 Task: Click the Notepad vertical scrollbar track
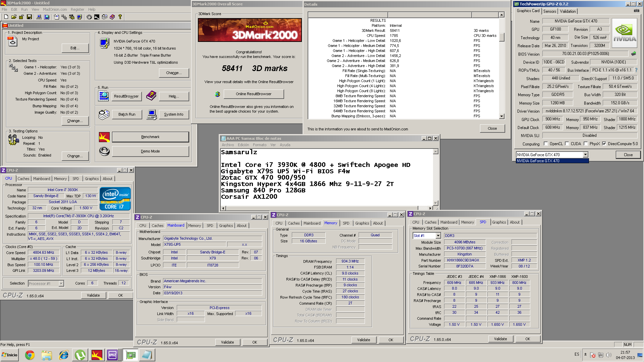436,177
